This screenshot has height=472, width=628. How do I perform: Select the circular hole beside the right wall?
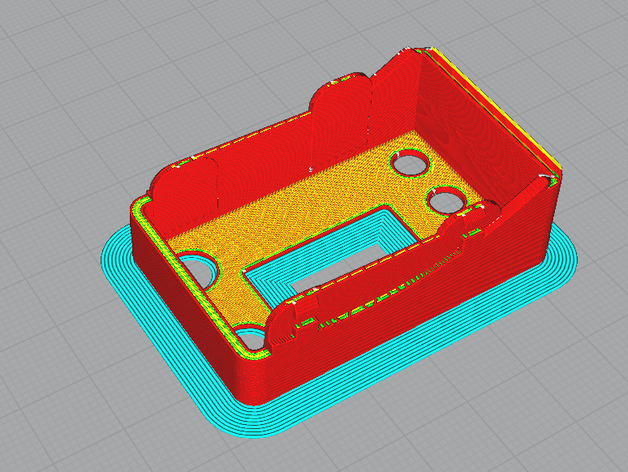pyautogui.click(x=449, y=200)
